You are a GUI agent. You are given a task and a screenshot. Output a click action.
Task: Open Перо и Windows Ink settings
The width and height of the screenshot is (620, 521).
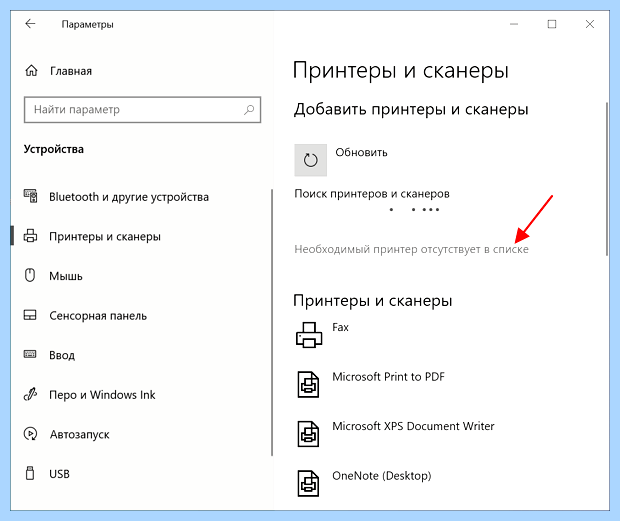pos(102,395)
